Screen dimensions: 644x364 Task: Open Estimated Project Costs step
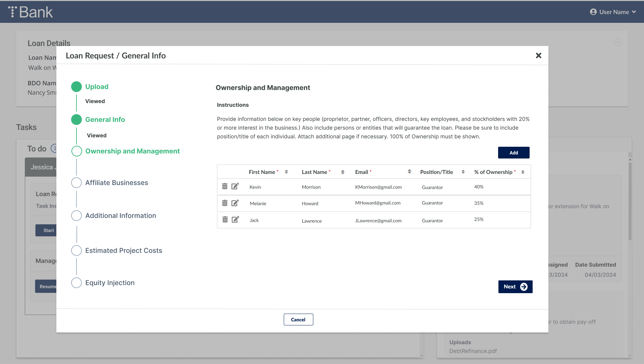pos(123,251)
